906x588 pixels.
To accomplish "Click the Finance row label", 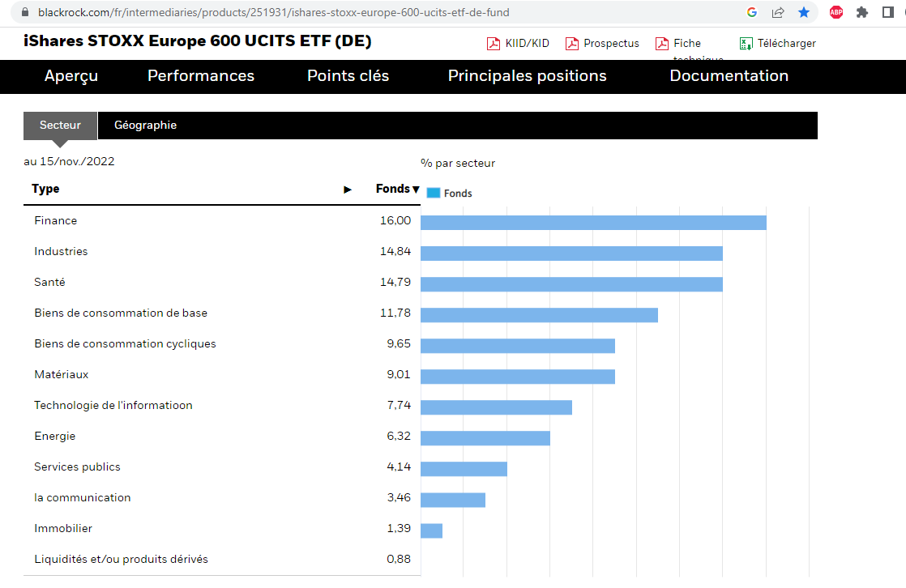I will [55, 220].
